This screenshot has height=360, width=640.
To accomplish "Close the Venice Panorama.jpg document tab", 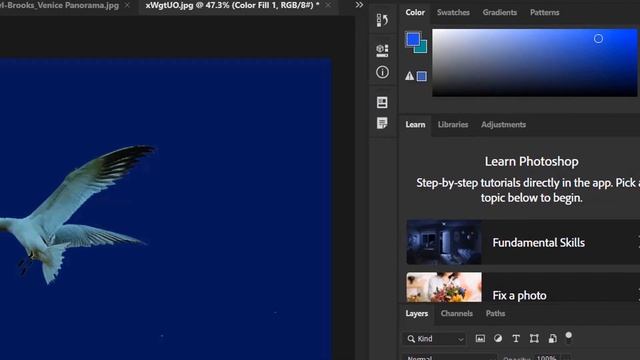I will click(127, 5).
